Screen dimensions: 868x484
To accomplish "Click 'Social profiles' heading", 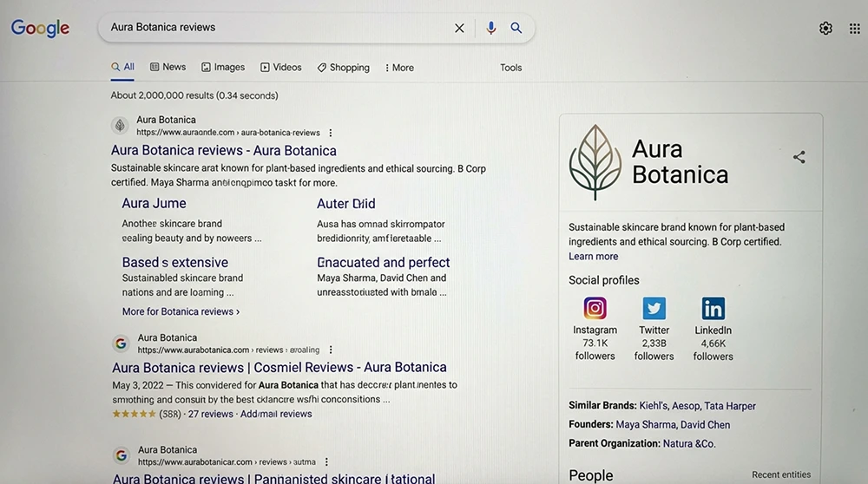I will tap(604, 280).
